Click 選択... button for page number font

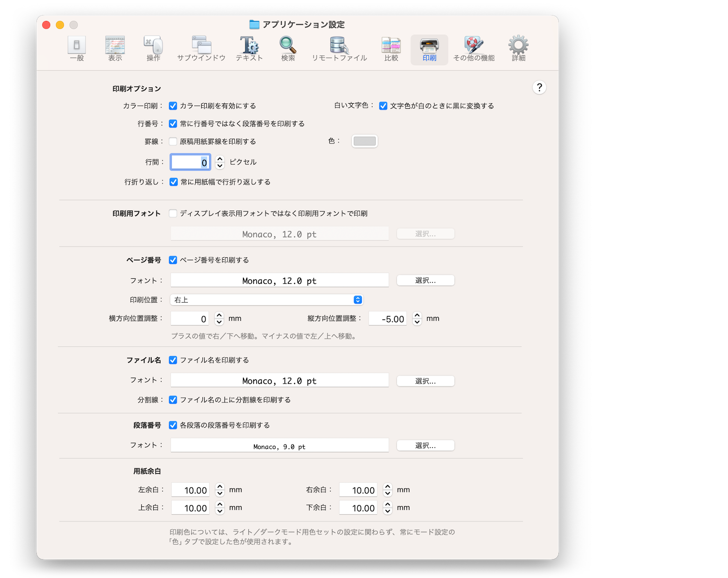click(425, 280)
